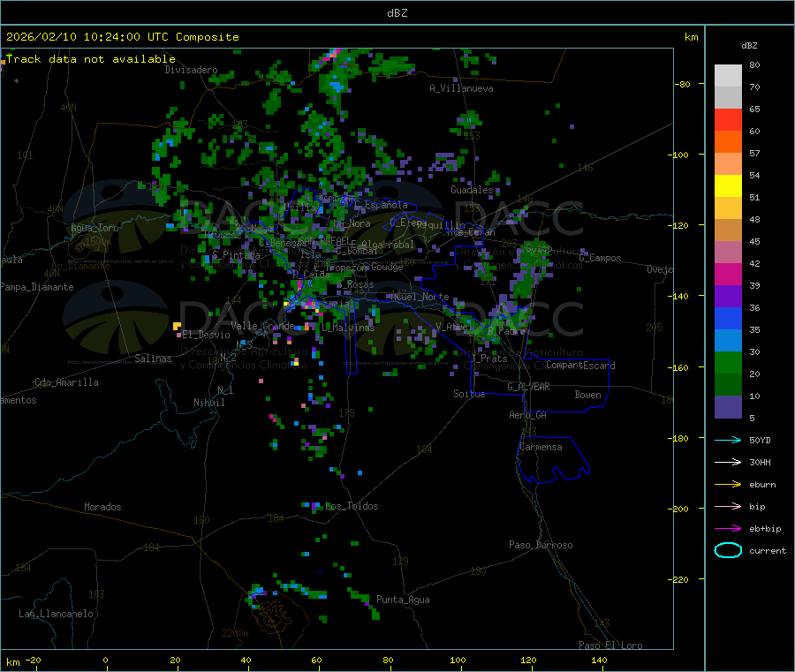Click the El_Desvio map label
This screenshot has height=672, width=795.
(207, 335)
